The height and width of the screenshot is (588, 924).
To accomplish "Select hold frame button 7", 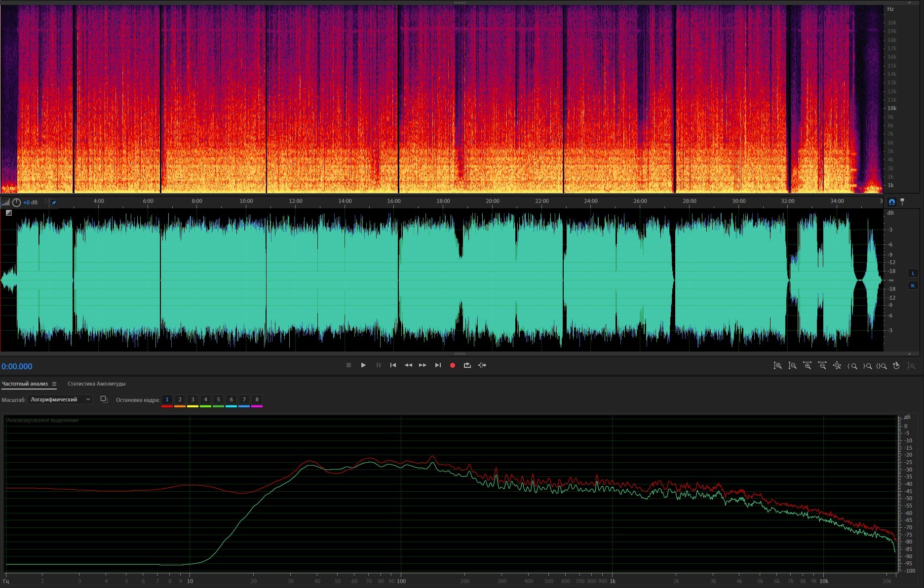I will (244, 399).
